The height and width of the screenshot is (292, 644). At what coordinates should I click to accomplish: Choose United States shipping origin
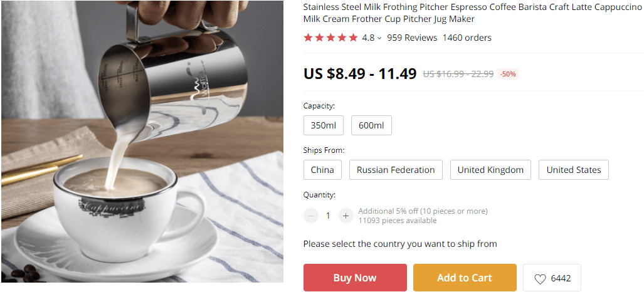click(x=573, y=170)
